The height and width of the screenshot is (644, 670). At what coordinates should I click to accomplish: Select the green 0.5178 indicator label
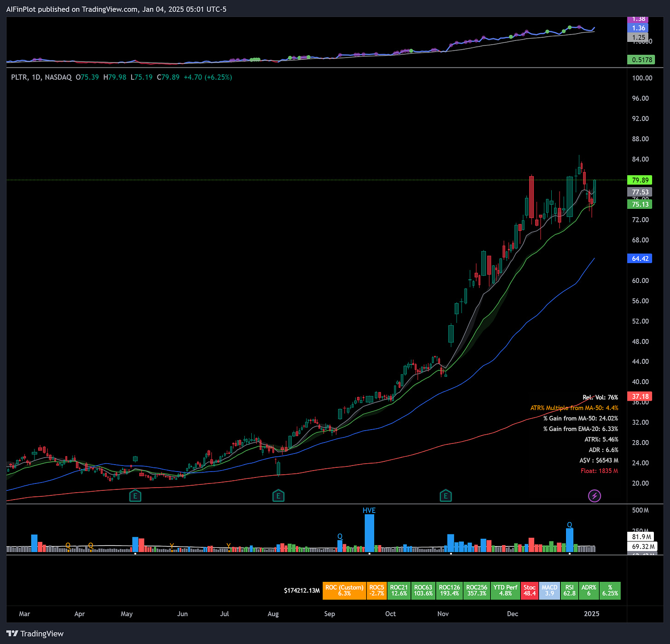pyautogui.click(x=641, y=60)
